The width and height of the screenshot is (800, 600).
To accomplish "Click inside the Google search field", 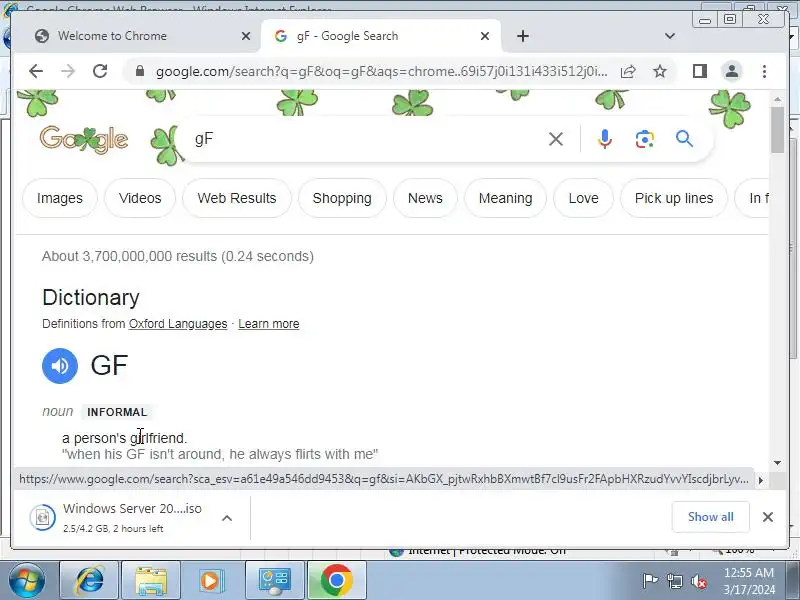I will point(365,139).
